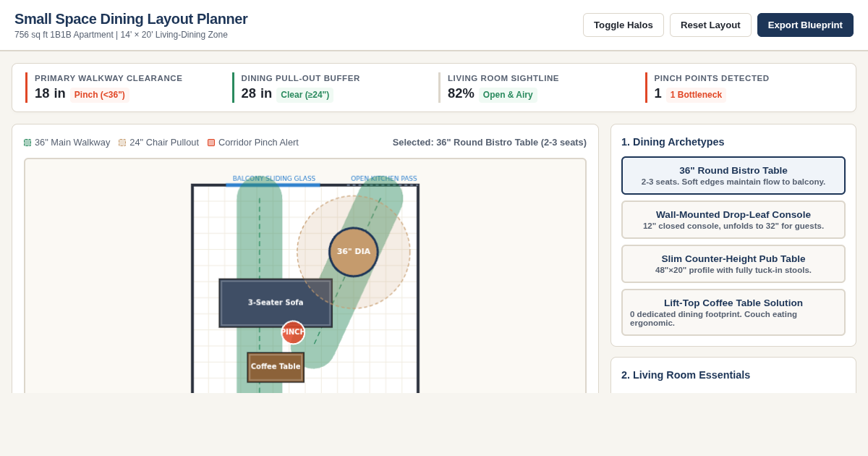Click the Dining Pull-Out Buffer metric label

point(301,78)
